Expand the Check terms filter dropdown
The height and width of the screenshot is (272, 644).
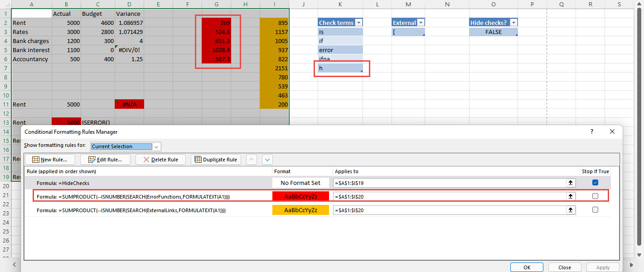[358, 23]
